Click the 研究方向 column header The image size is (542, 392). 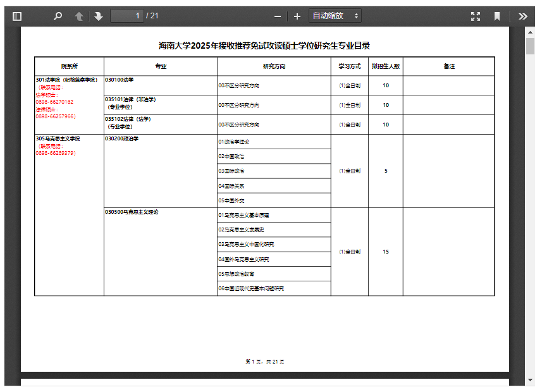[x=274, y=66]
